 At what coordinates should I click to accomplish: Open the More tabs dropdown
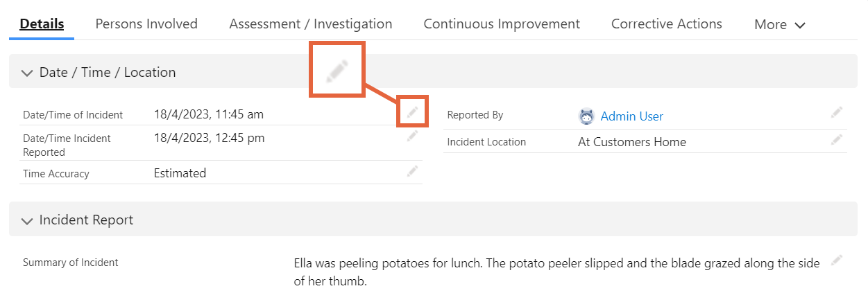point(780,24)
